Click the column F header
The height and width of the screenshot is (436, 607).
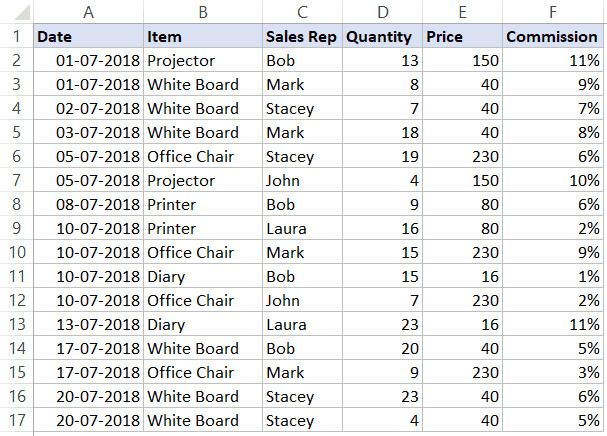552,12
